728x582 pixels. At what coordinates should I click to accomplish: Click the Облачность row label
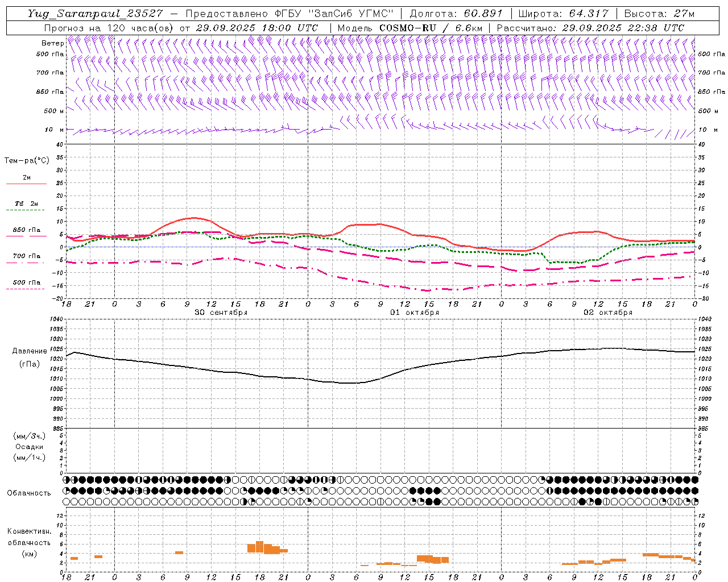point(29,493)
